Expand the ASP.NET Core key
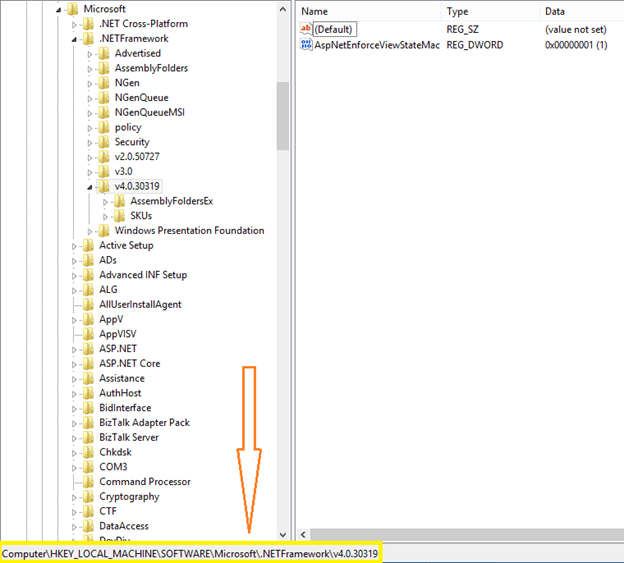 74,364
